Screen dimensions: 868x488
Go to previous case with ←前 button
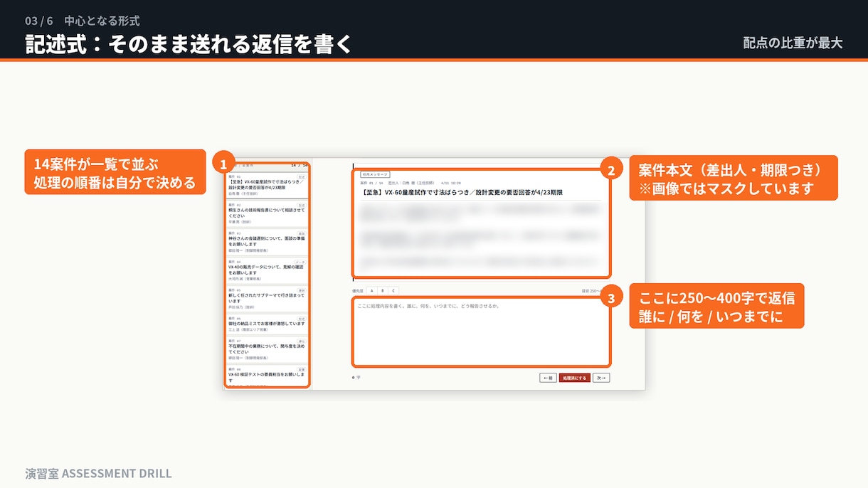548,378
